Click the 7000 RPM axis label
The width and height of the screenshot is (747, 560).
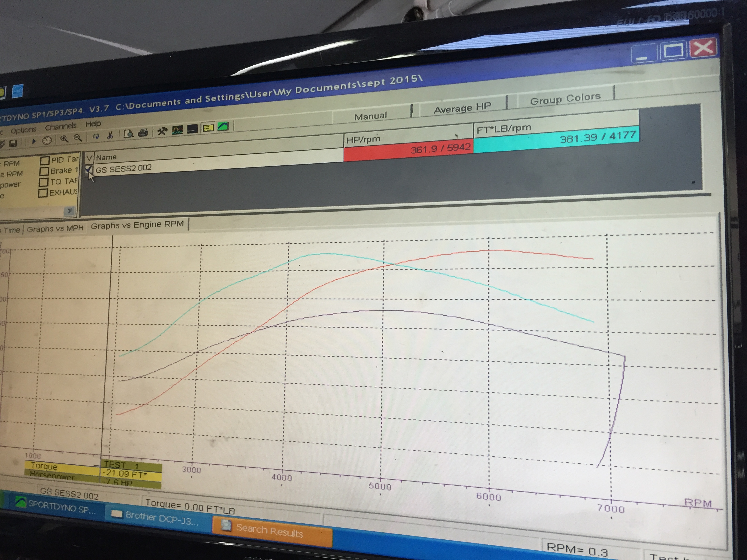(x=611, y=509)
